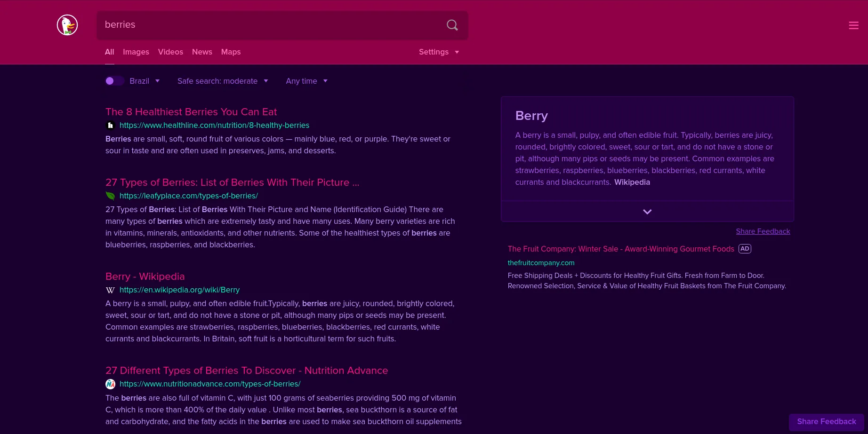Click the Healthline favicon
Screen dimensions: 868x434
(110, 125)
